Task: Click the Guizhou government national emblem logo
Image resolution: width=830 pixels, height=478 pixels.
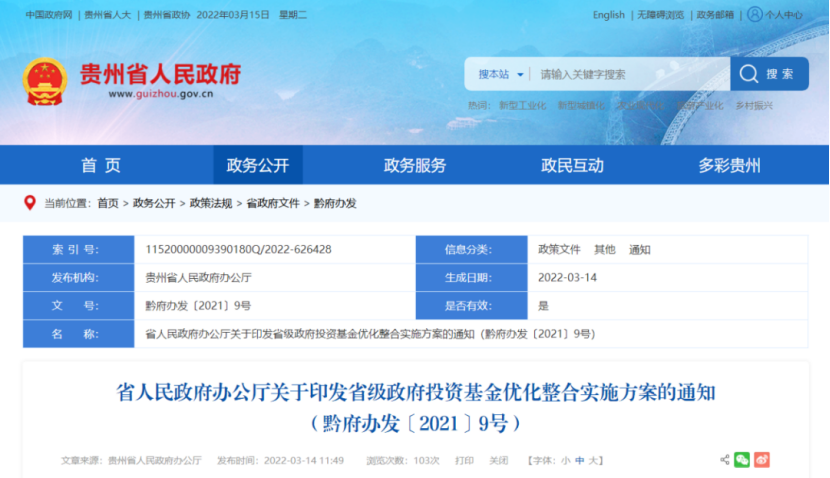Action: (45, 81)
